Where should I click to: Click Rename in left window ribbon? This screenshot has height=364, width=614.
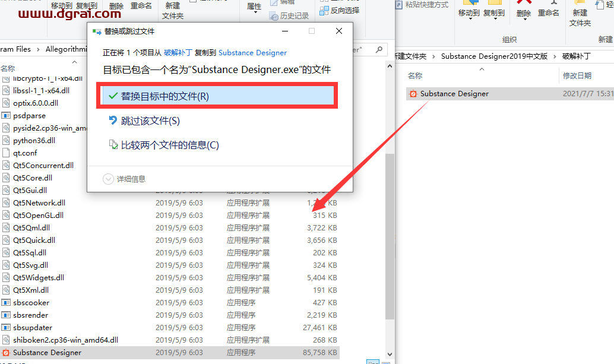(141, 6)
